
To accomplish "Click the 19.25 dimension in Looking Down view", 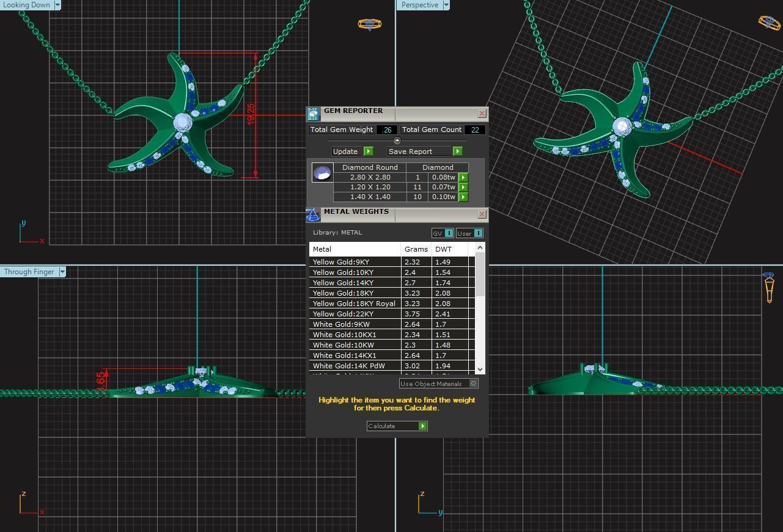I will [x=251, y=114].
